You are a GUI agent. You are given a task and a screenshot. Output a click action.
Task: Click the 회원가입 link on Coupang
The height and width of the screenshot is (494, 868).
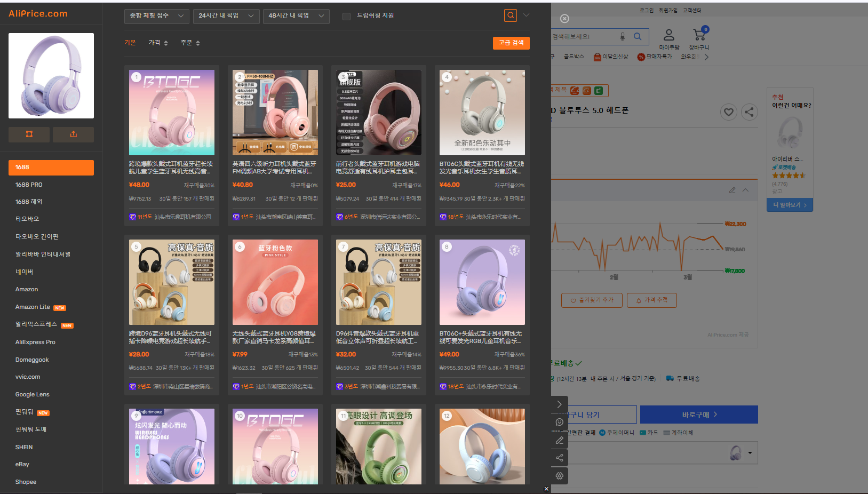click(x=667, y=10)
